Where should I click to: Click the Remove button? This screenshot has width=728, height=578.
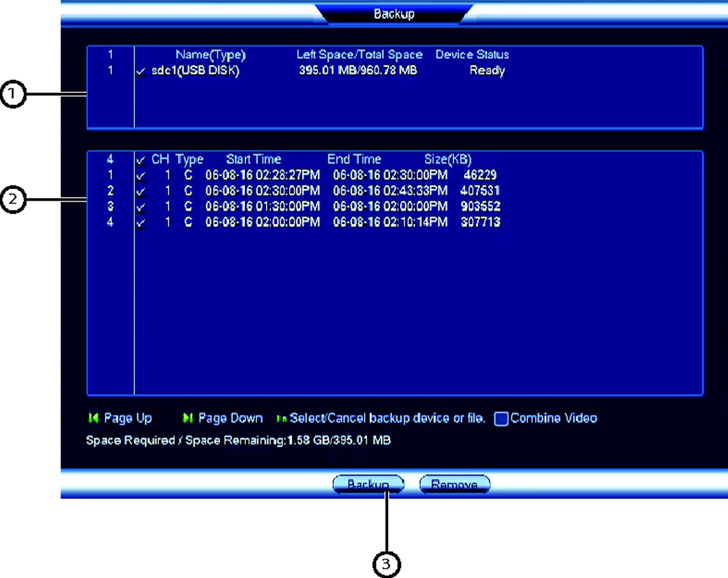click(x=455, y=484)
